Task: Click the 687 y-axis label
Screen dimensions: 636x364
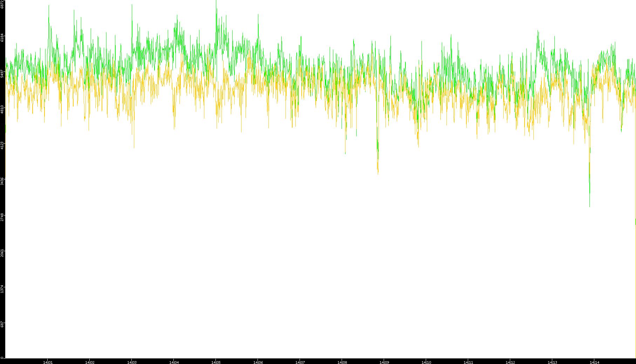Action: coord(2,324)
